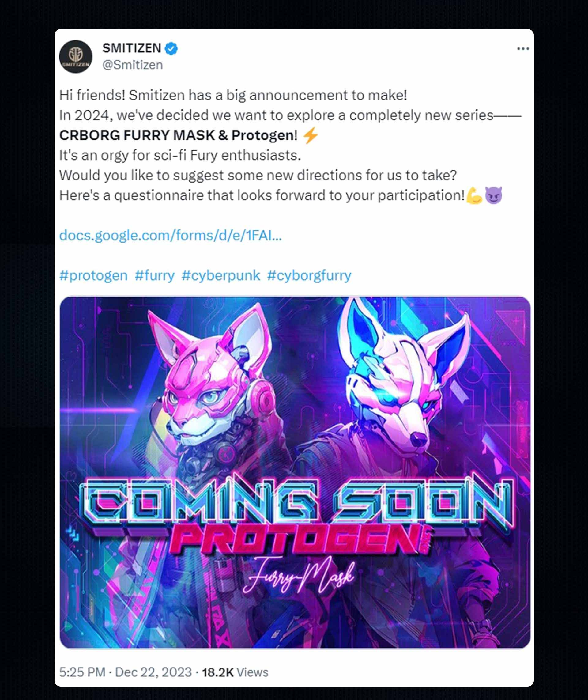Open the Coming Soon Protogen image
Image resolution: width=588 pixels, height=700 pixels.
295,472
